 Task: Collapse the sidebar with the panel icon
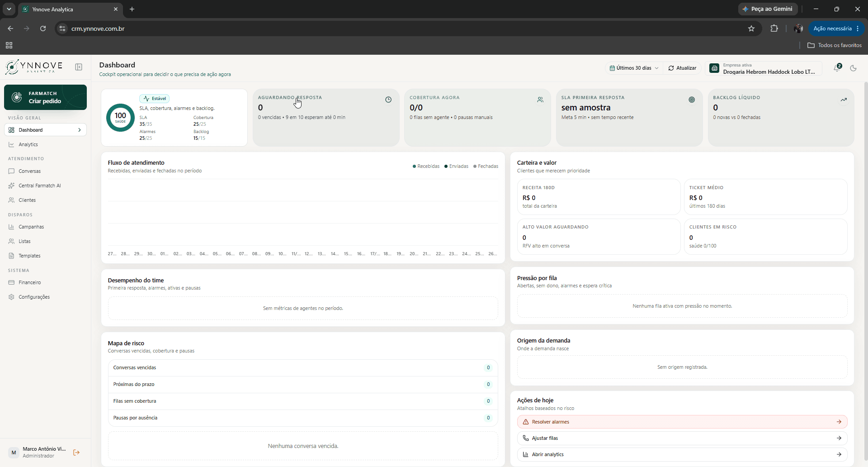(79, 67)
